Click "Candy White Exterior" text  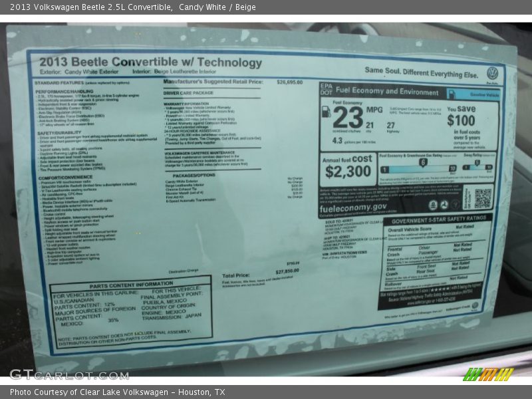click(92, 72)
